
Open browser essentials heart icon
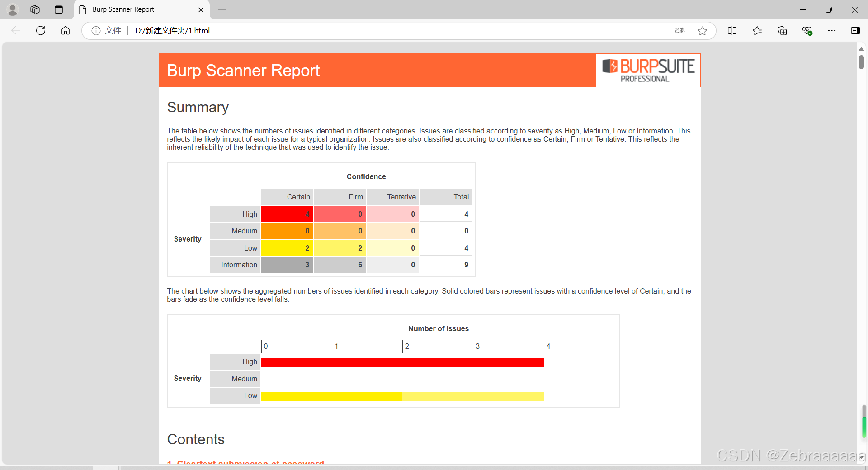[807, 30]
